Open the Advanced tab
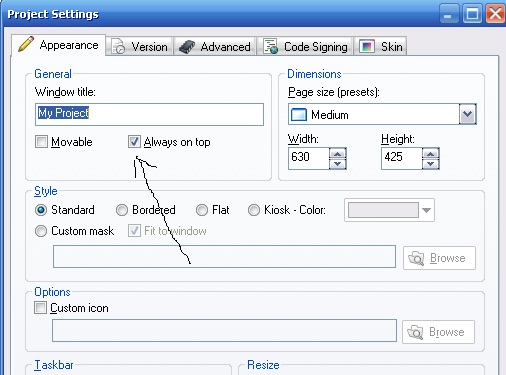 pos(215,46)
